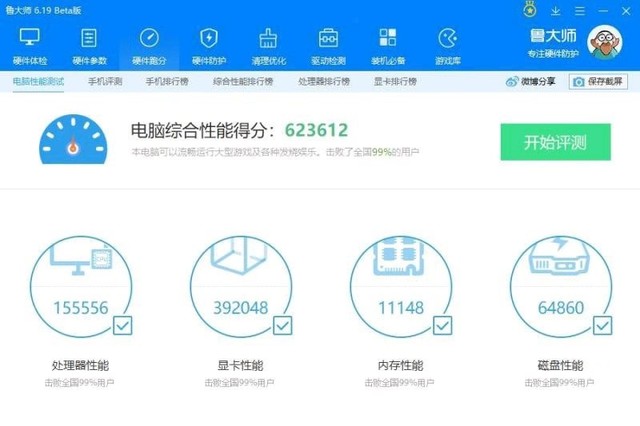Image resolution: width=640 pixels, height=426 pixels.
Task: Click 微博分享 share link
Action: point(531,82)
